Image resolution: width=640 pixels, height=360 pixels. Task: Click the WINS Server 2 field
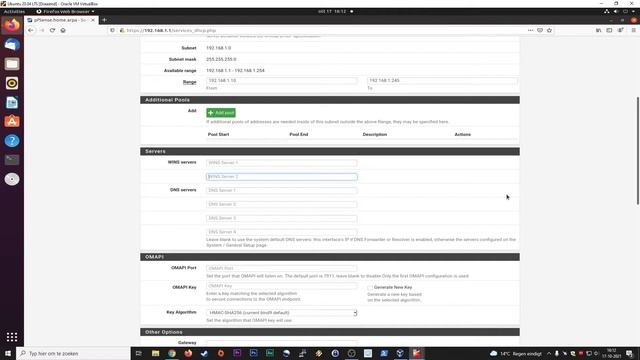[282, 177]
